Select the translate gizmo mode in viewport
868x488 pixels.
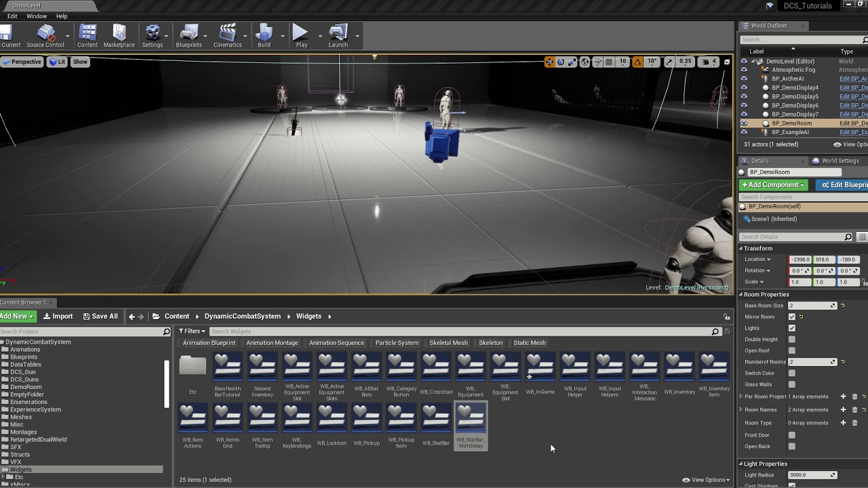pyautogui.click(x=549, y=62)
